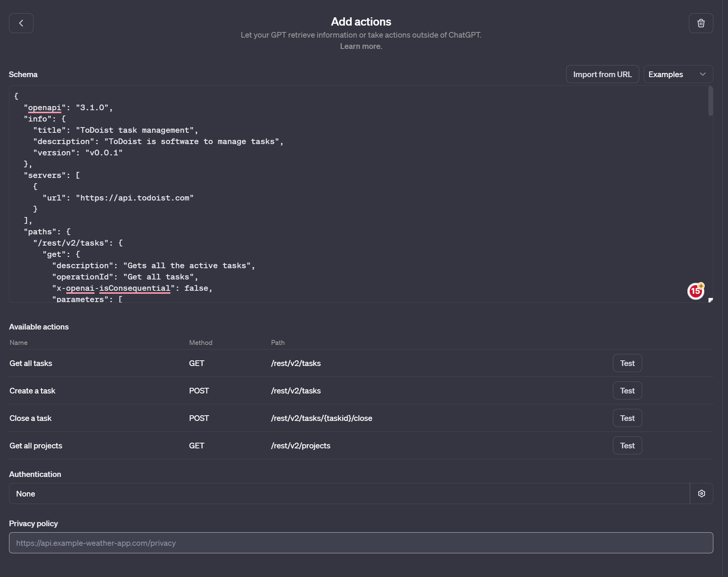Click the Import from URL button

click(x=602, y=74)
